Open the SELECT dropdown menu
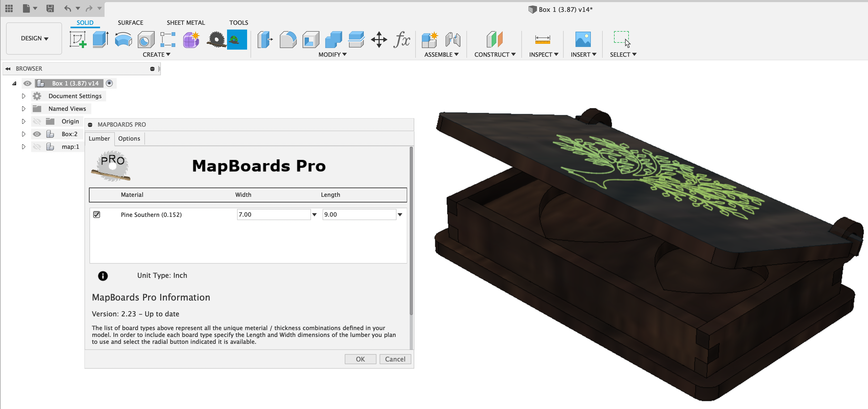This screenshot has width=868, height=409. (x=623, y=55)
